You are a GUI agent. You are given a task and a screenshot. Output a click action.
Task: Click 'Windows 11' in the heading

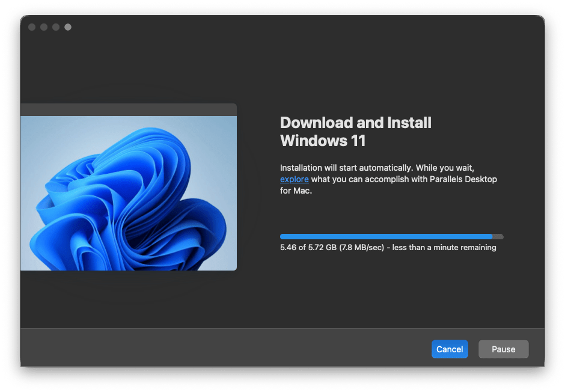(x=323, y=141)
